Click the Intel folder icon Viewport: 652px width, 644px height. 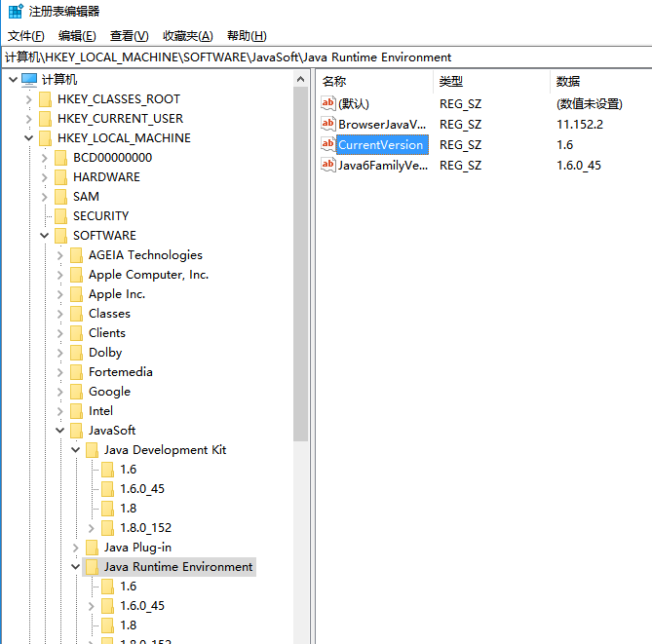pyautogui.click(x=76, y=411)
